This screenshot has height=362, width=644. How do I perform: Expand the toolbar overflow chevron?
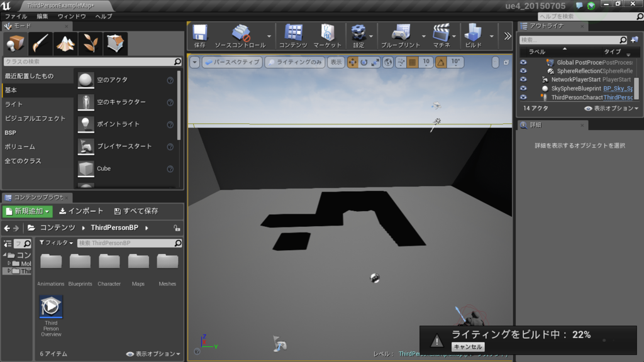click(x=508, y=36)
